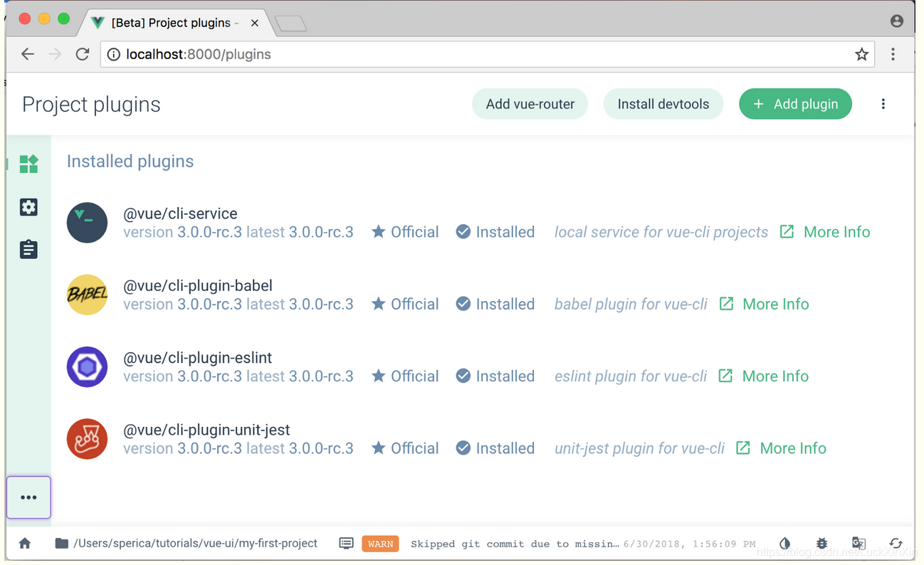This screenshot has width=924, height=565.
Task: Go to the project manager home icon
Action: click(x=25, y=544)
